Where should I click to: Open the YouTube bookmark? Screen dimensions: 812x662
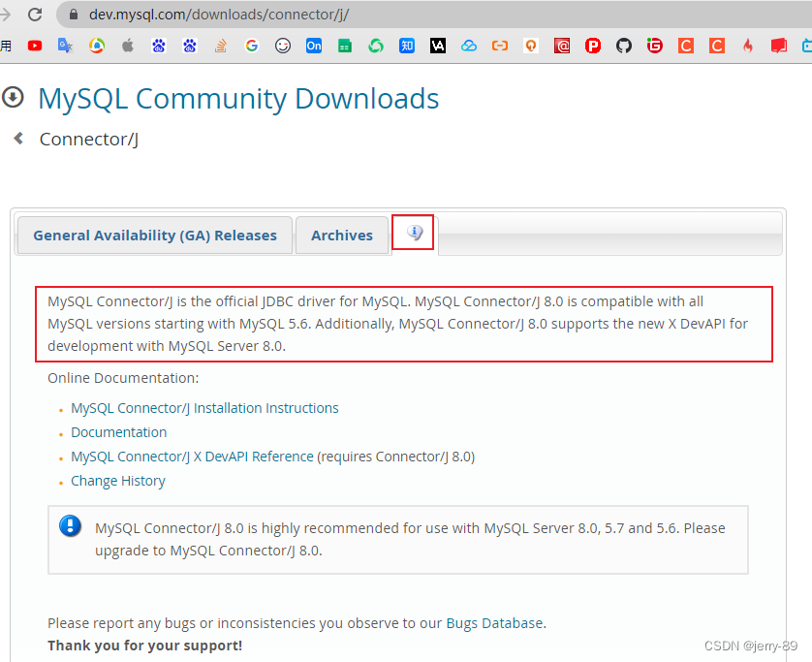pyautogui.click(x=35, y=47)
